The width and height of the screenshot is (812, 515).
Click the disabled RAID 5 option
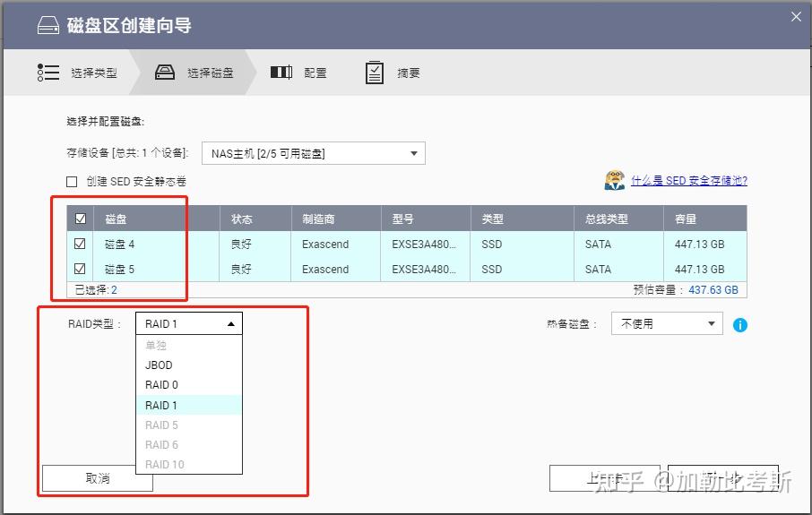click(189, 425)
